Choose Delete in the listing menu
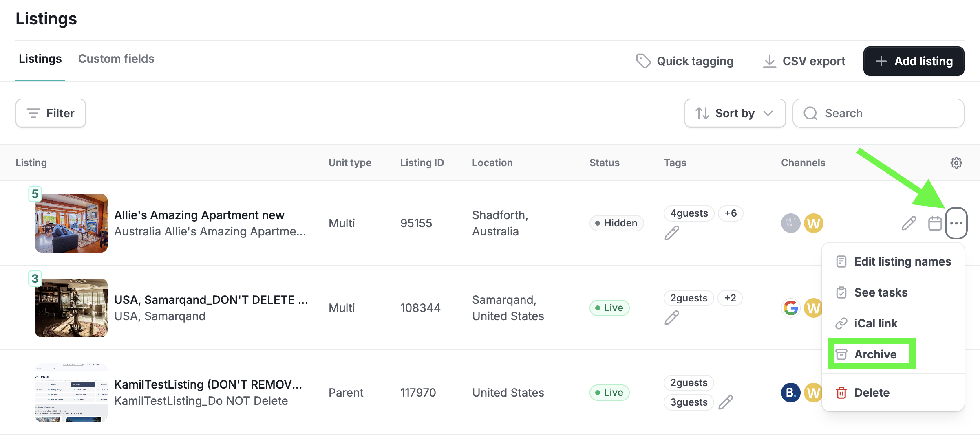Viewport: 980px width, 435px height. tap(872, 393)
